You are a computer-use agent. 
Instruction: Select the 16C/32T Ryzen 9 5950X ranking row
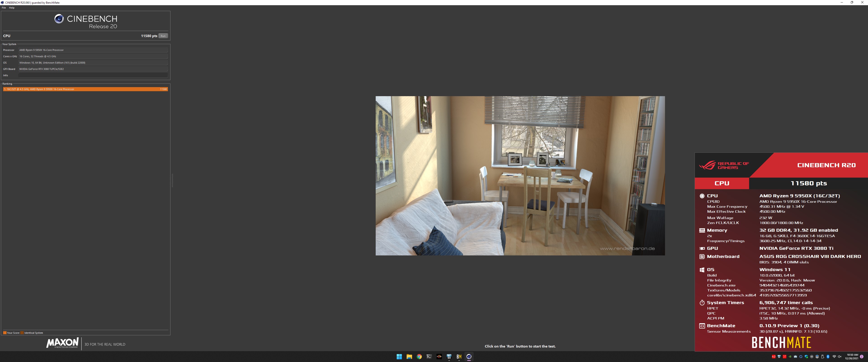click(86, 89)
